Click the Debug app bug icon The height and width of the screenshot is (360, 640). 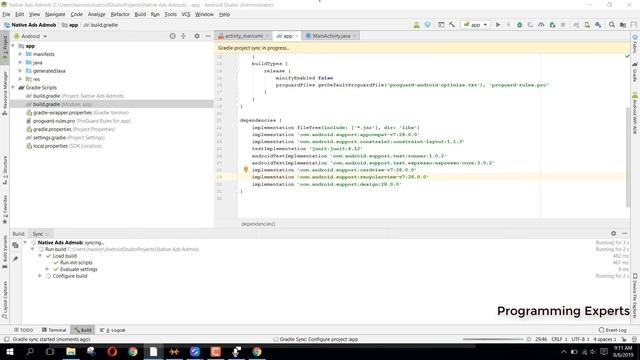click(520, 25)
